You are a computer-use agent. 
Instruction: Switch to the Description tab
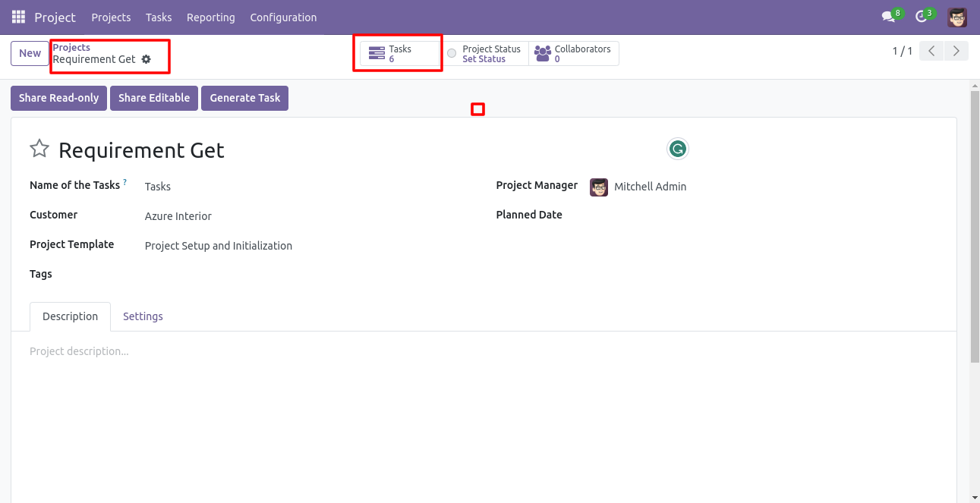pyautogui.click(x=70, y=316)
